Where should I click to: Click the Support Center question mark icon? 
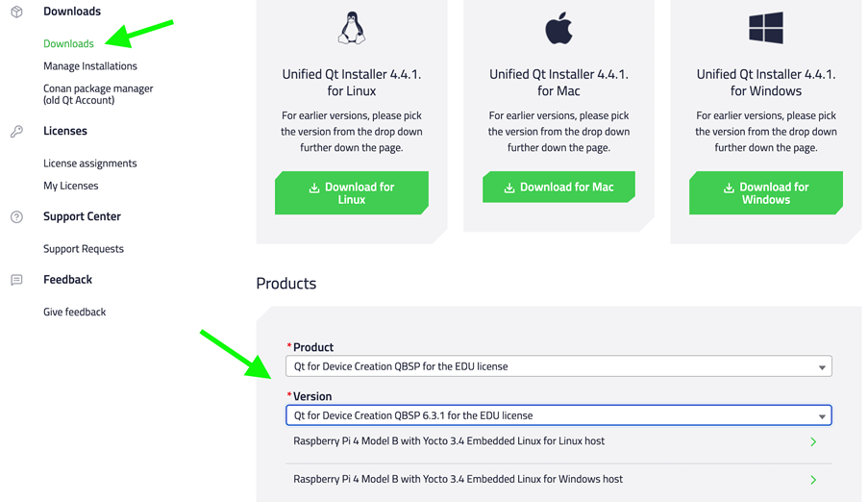16,217
